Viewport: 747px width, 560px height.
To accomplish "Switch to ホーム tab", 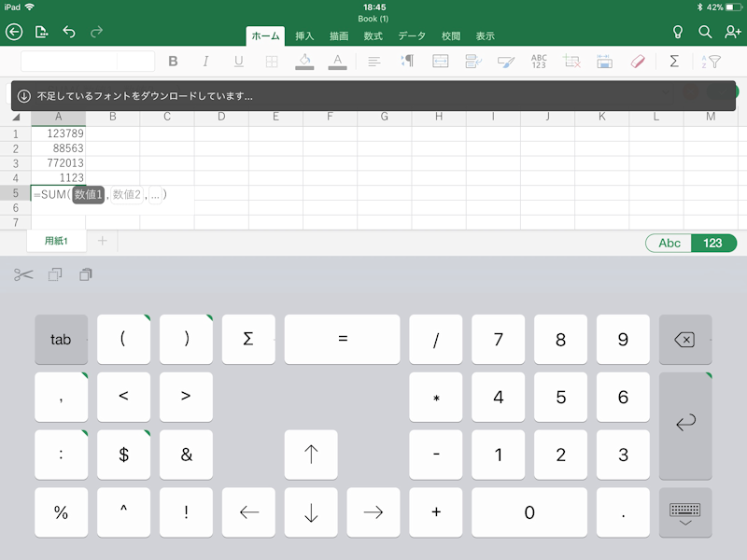I will (265, 36).
